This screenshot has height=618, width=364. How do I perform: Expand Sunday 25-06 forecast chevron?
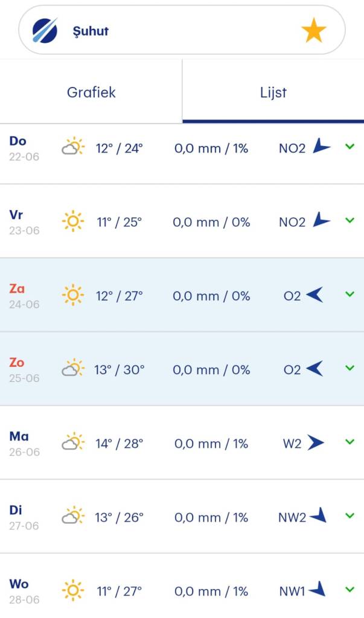pyautogui.click(x=350, y=368)
